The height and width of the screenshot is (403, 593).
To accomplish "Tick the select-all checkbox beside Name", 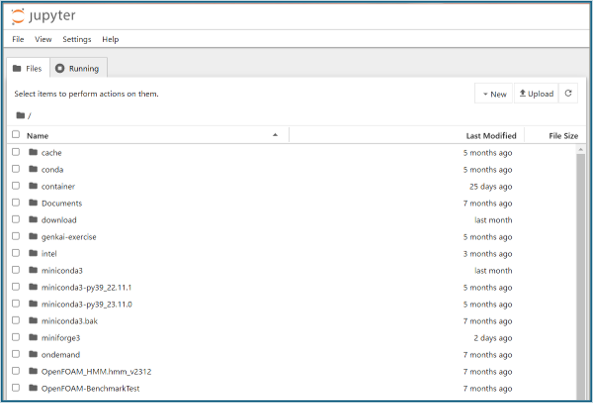I will click(16, 135).
